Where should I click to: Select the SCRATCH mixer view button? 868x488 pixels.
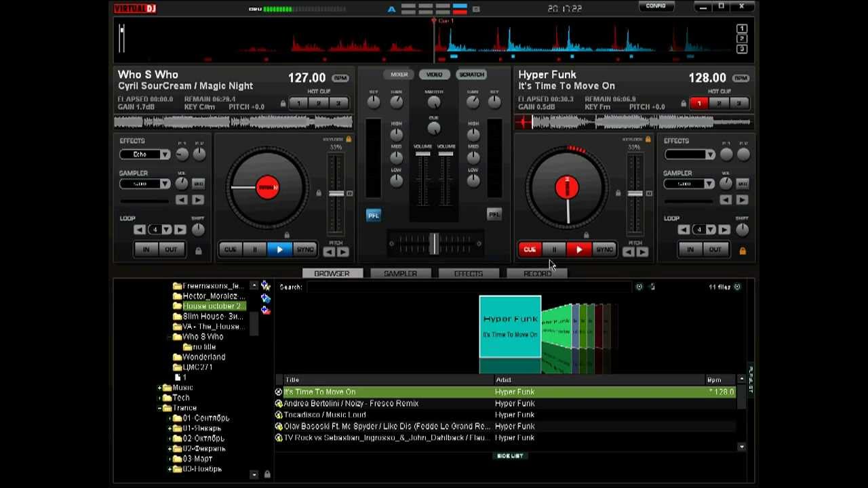click(x=471, y=75)
